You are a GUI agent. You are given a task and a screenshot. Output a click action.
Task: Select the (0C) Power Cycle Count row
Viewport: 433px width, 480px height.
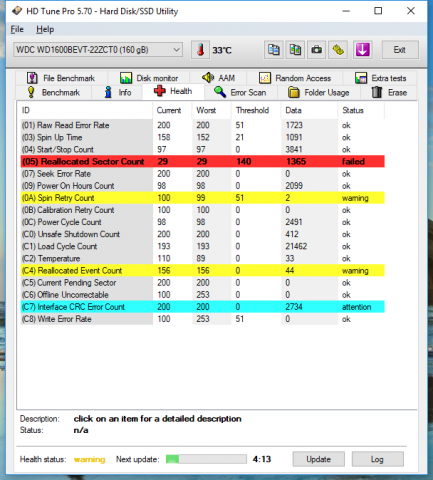pyautogui.click(x=202, y=222)
